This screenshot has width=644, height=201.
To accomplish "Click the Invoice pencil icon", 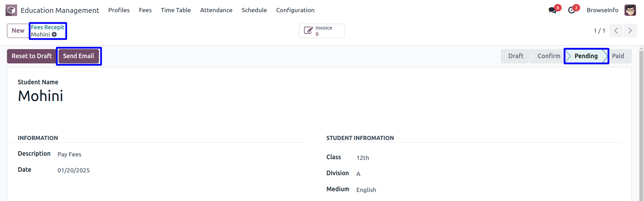I will click(308, 31).
